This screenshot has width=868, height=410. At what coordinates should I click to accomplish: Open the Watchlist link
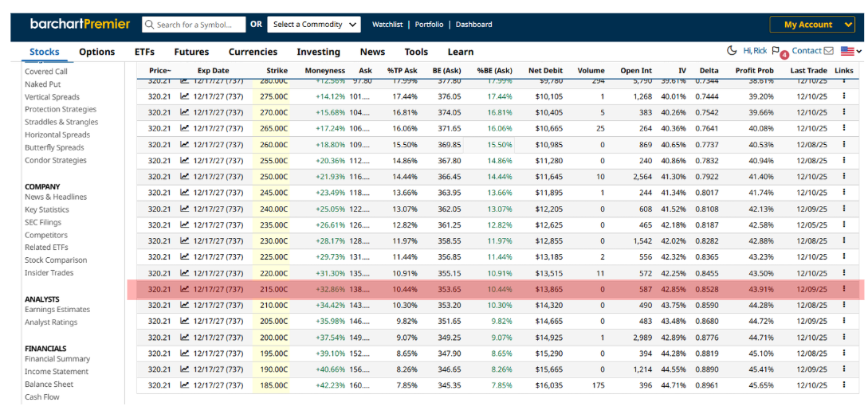point(389,25)
